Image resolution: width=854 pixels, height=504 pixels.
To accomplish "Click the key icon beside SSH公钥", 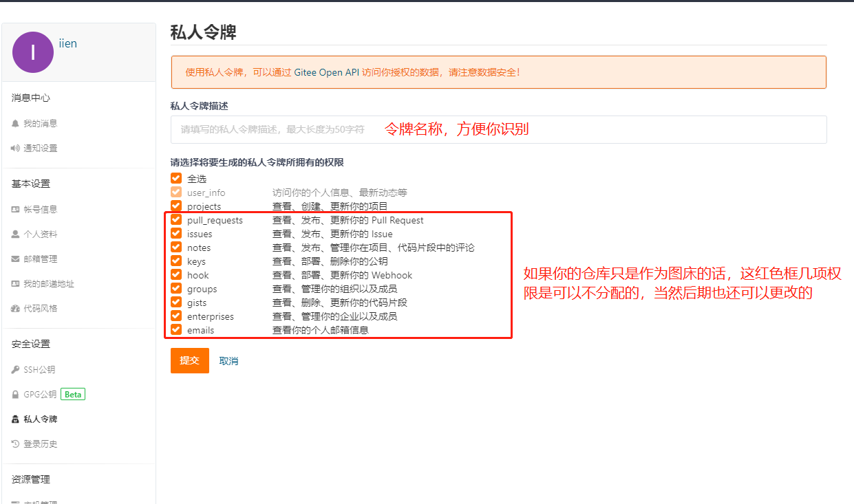I will point(16,370).
